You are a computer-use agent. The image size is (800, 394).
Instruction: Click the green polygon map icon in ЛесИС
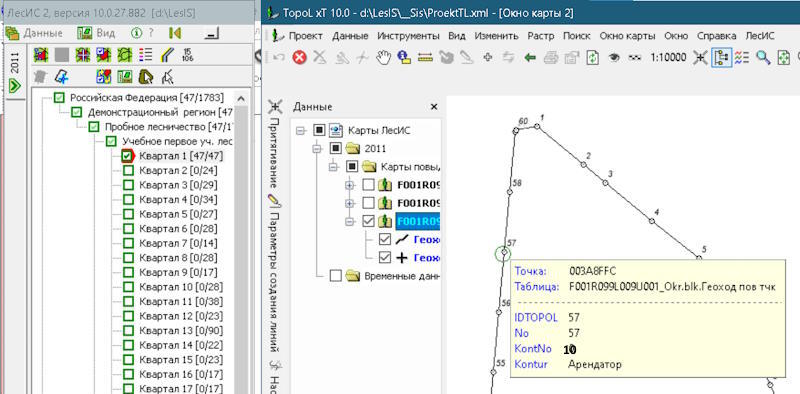(x=124, y=54)
